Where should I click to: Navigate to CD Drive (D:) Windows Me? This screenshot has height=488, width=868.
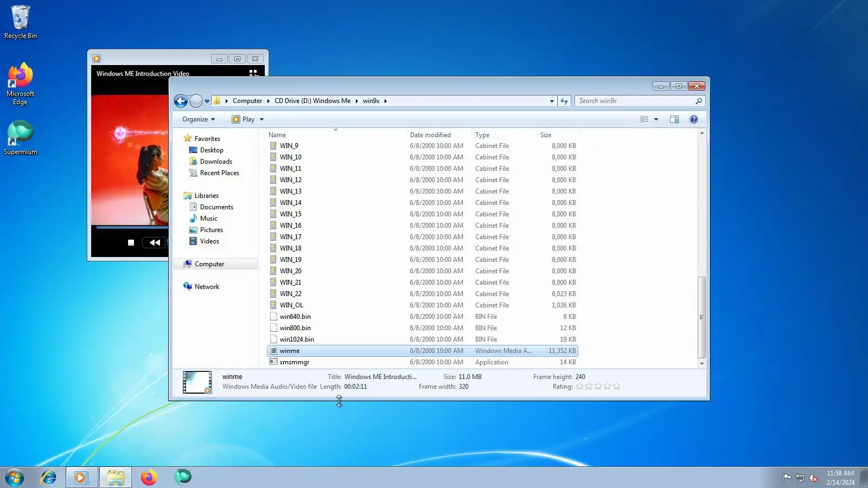point(312,101)
